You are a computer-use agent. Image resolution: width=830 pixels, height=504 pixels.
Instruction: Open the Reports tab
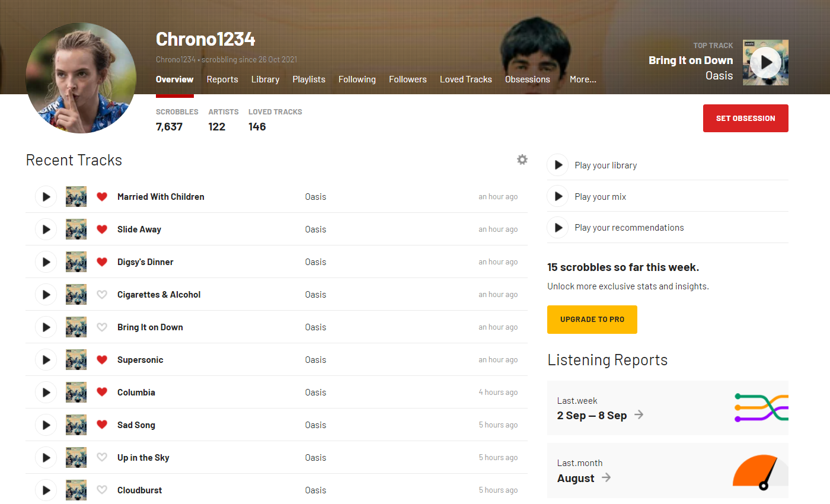pyautogui.click(x=222, y=79)
